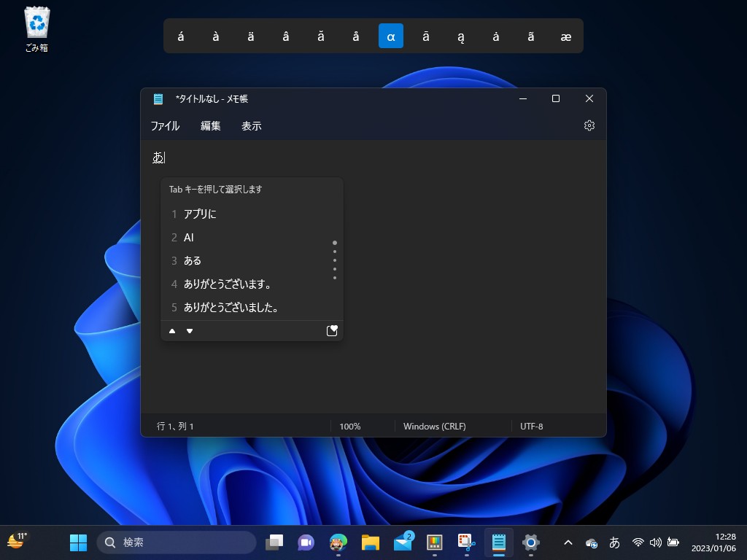The width and height of the screenshot is (747, 560).
Task: Click the taskbar 検索 search box
Action: [x=177, y=542]
